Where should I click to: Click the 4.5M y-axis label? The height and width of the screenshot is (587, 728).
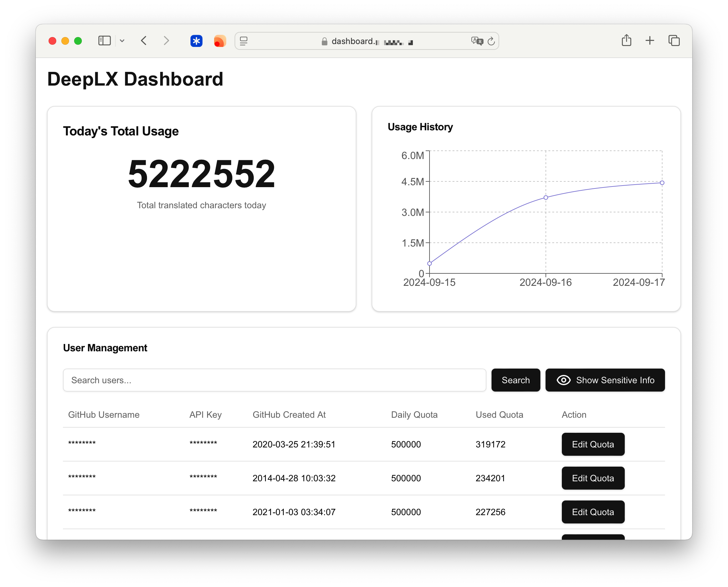(413, 182)
